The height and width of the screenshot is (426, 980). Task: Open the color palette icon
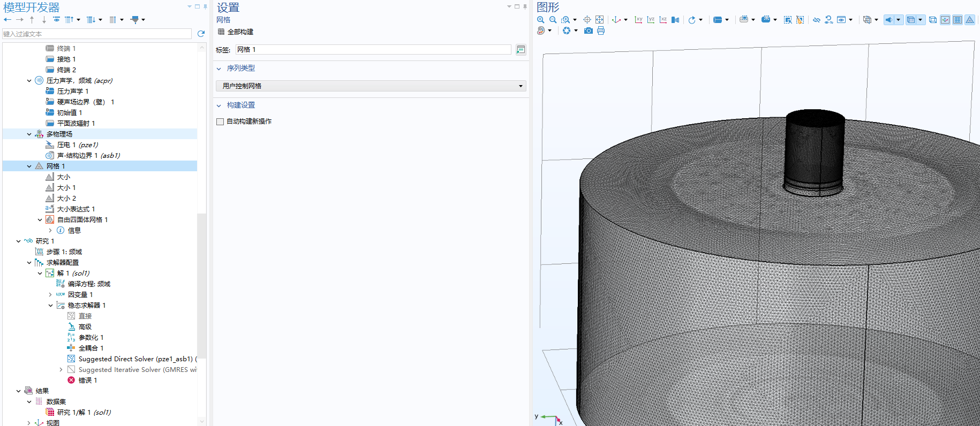tap(541, 31)
